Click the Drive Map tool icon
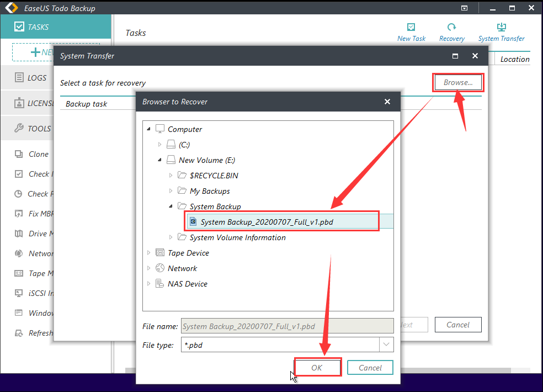Image resolution: width=543 pixels, height=392 pixels. (x=19, y=234)
